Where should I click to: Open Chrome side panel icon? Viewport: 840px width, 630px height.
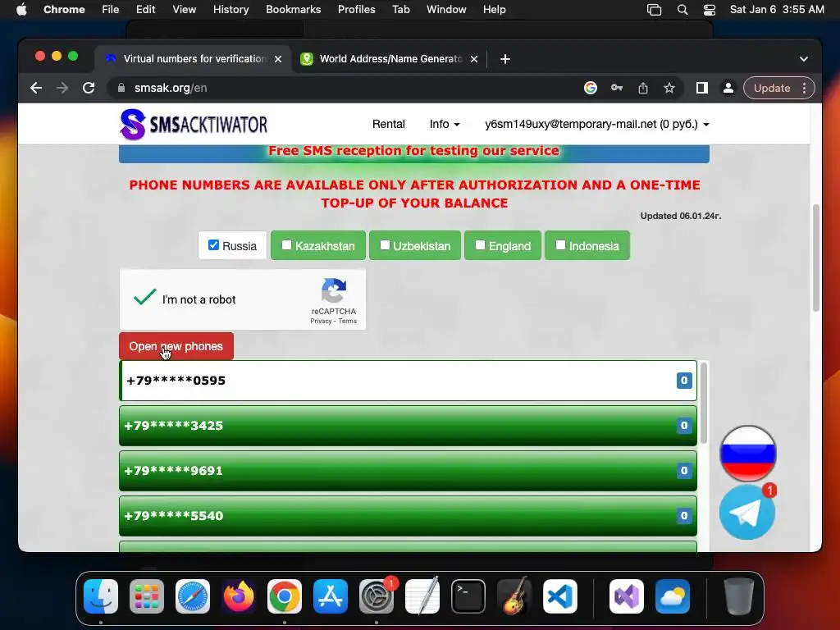(702, 88)
